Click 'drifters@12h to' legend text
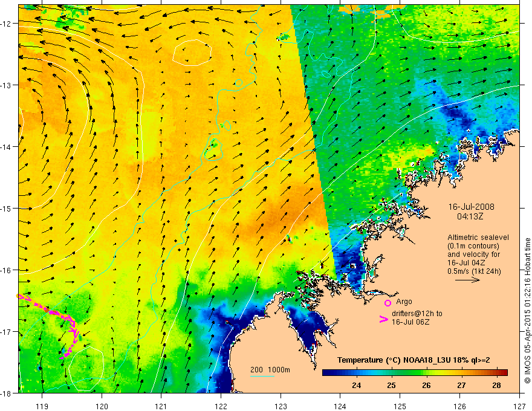532x411 pixels. (417, 313)
